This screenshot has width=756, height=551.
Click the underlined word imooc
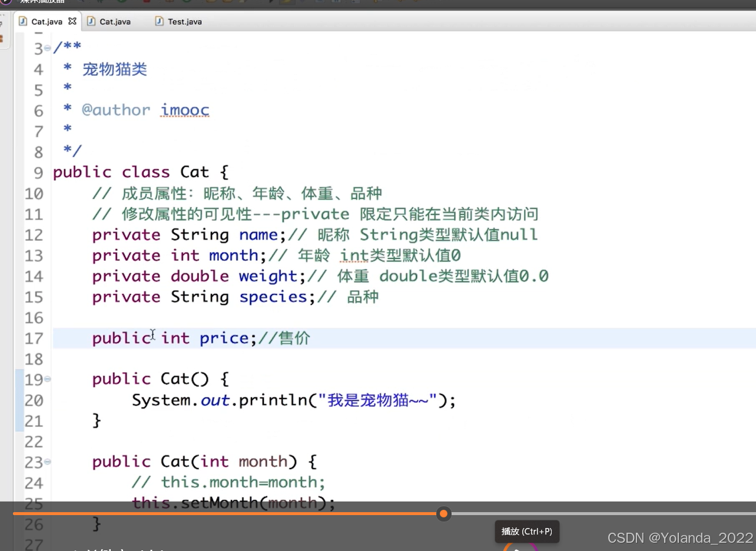[x=185, y=110]
